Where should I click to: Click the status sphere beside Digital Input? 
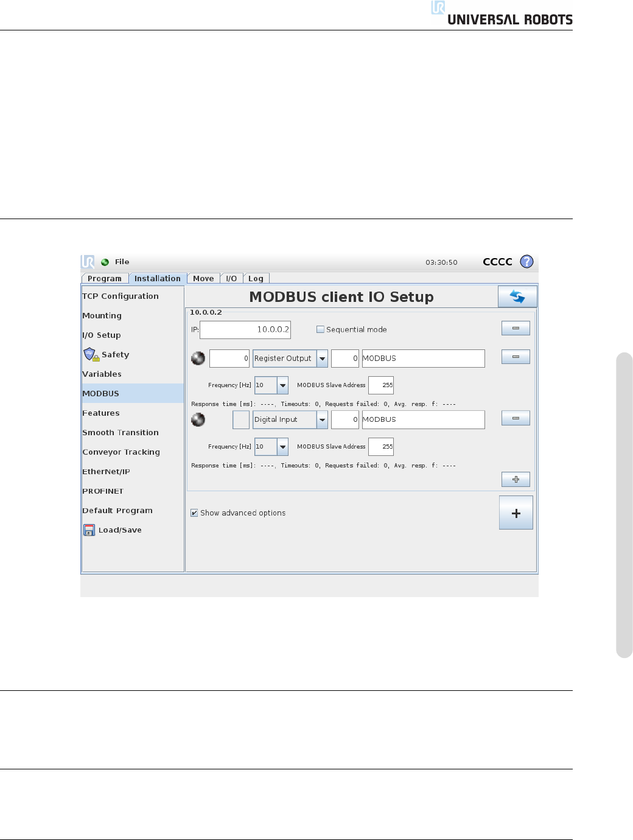[x=198, y=419]
